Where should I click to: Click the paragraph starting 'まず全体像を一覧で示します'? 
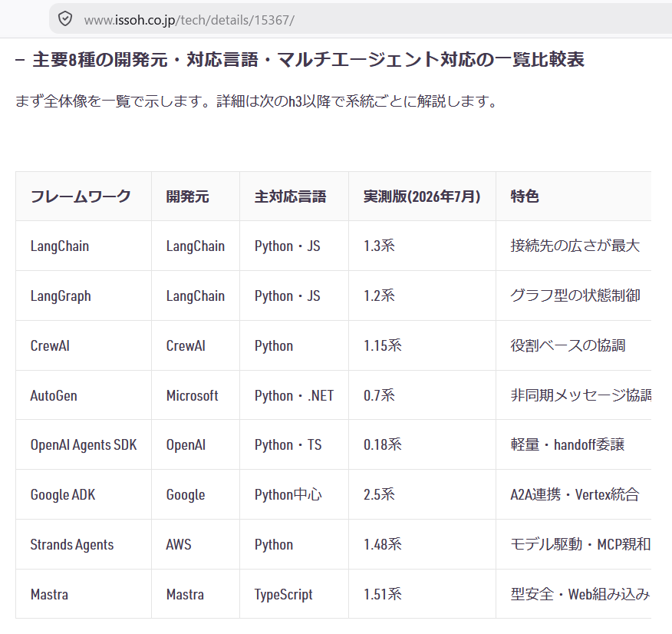[x=258, y=101]
